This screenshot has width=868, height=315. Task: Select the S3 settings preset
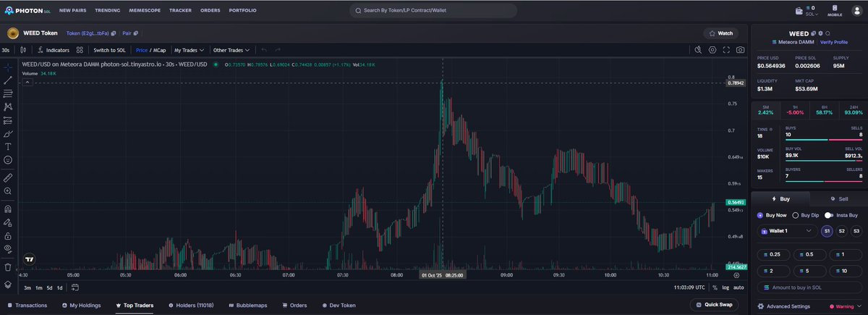pyautogui.click(x=856, y=231)
